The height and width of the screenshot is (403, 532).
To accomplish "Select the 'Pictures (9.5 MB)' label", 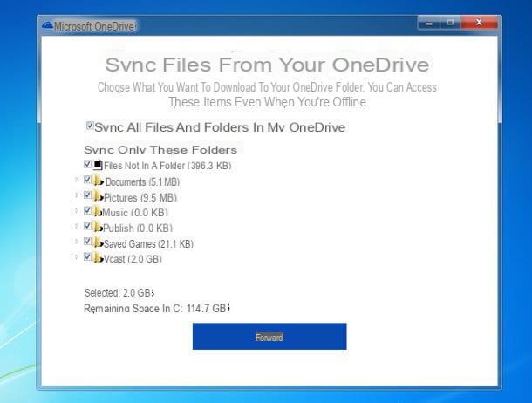I will tap(140, 198).
